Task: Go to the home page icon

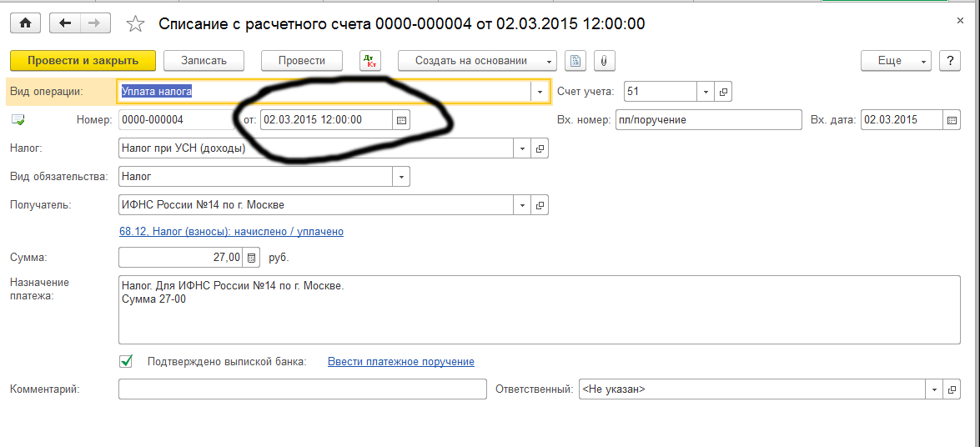Action: (x=26, y=23)
